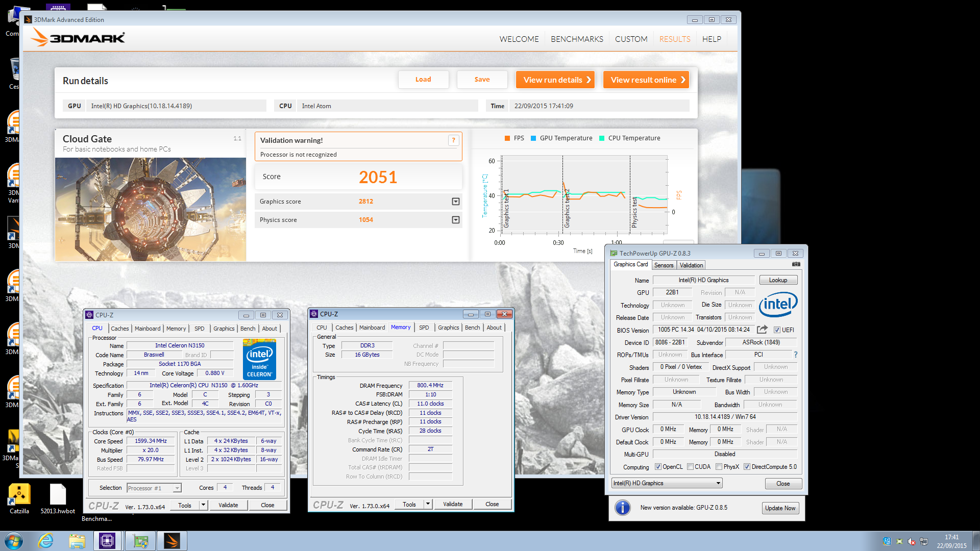Image resolution: width=980 pixels, height=551 pixels.
Task: Click the GPU-Z taskbar icon
Action: [140, 541]
